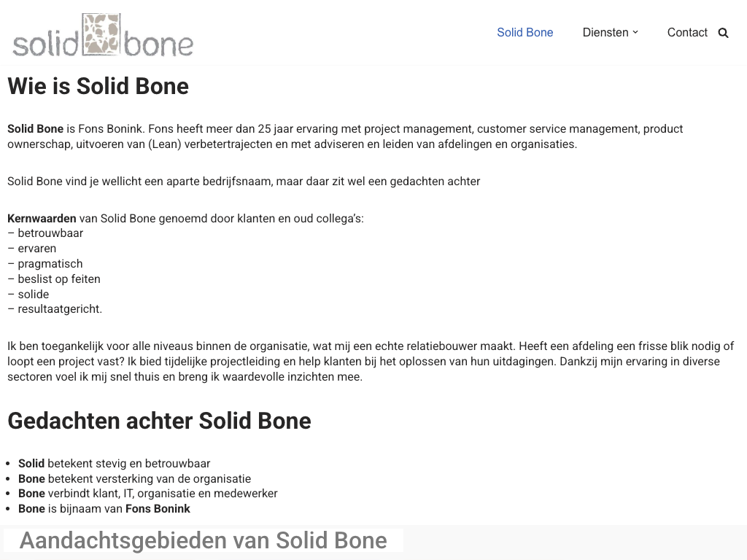747x560 pixels.
Task: Click the bold 'Fons Bonink' name
Action: [158, 509]
